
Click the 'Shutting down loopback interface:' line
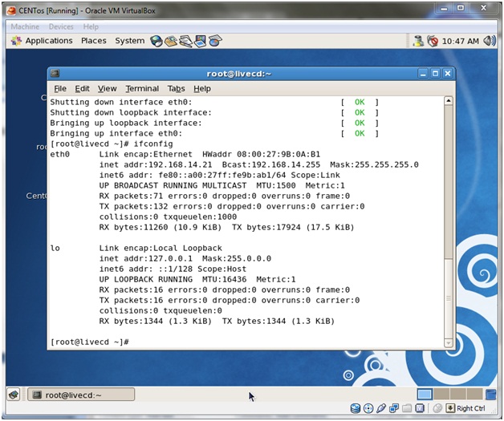(131, 113)
